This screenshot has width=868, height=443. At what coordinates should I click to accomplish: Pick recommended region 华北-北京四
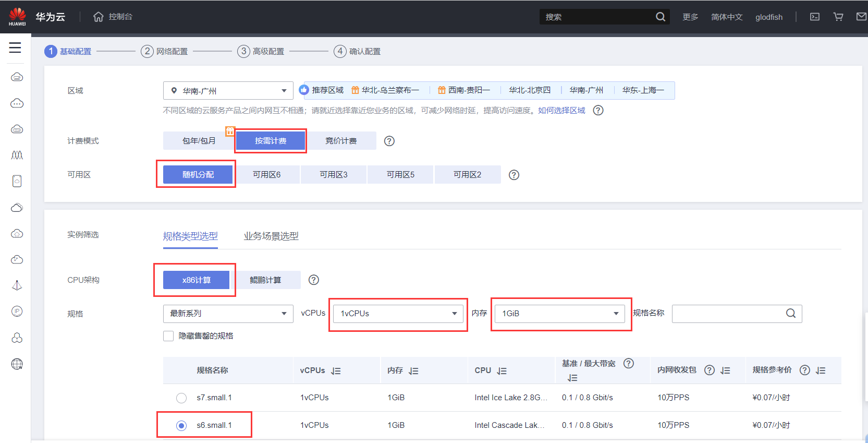click(x=530, y=90)
